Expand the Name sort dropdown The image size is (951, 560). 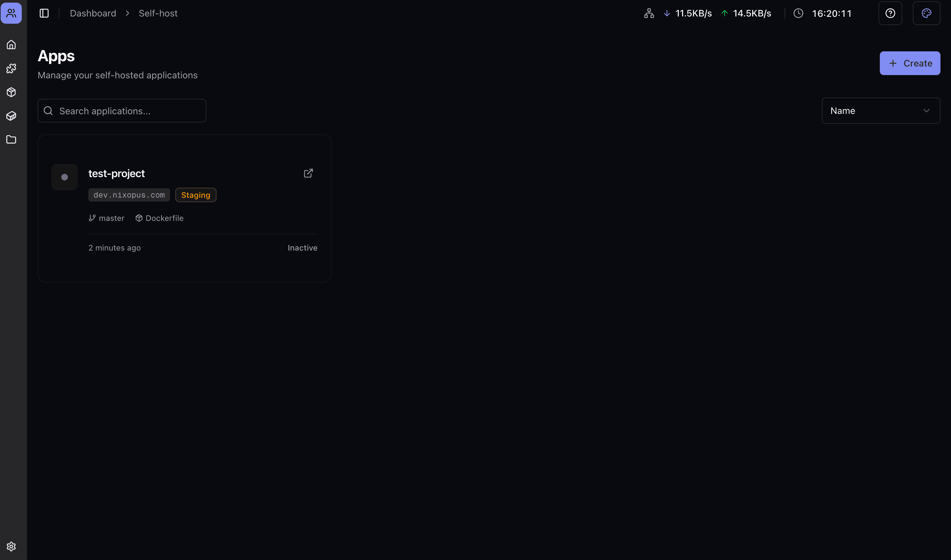point(880,111)
